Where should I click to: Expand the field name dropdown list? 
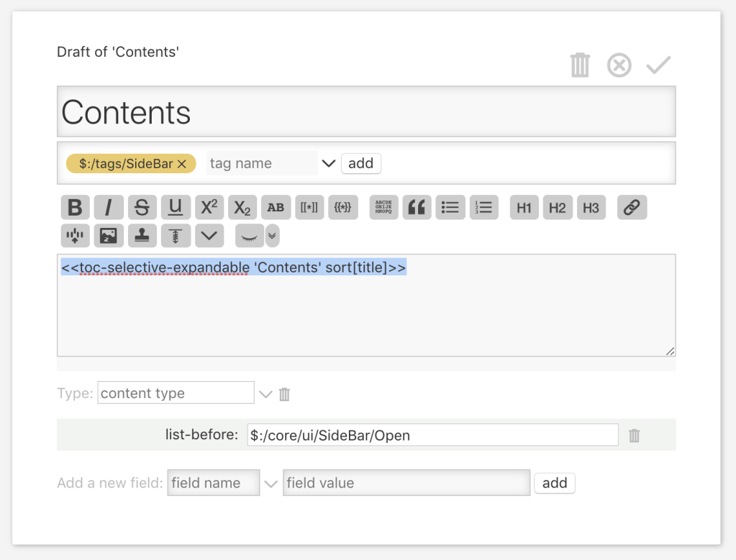click(x=271, y=484)
